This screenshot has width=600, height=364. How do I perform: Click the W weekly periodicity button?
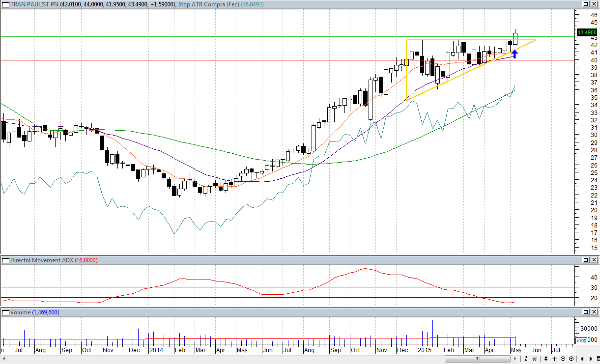coord(534,359)
